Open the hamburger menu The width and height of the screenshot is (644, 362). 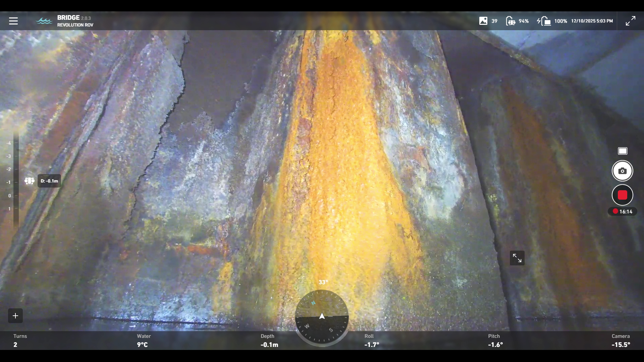(13, 21)
